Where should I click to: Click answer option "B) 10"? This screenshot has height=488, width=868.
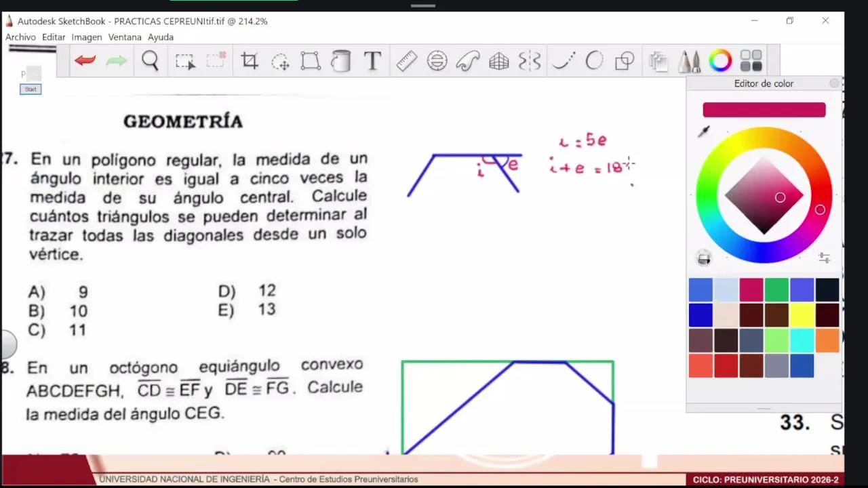58,311
